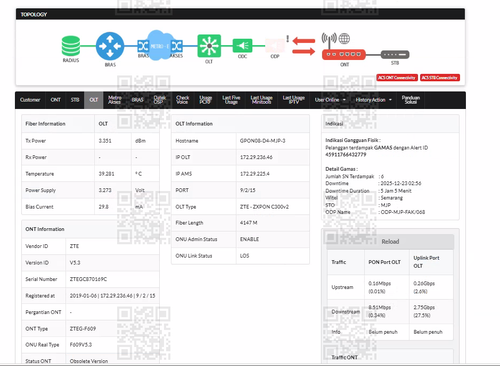Click Uplink Port downstream 2.75Gbps cell
500x366 pixels.
431,311
